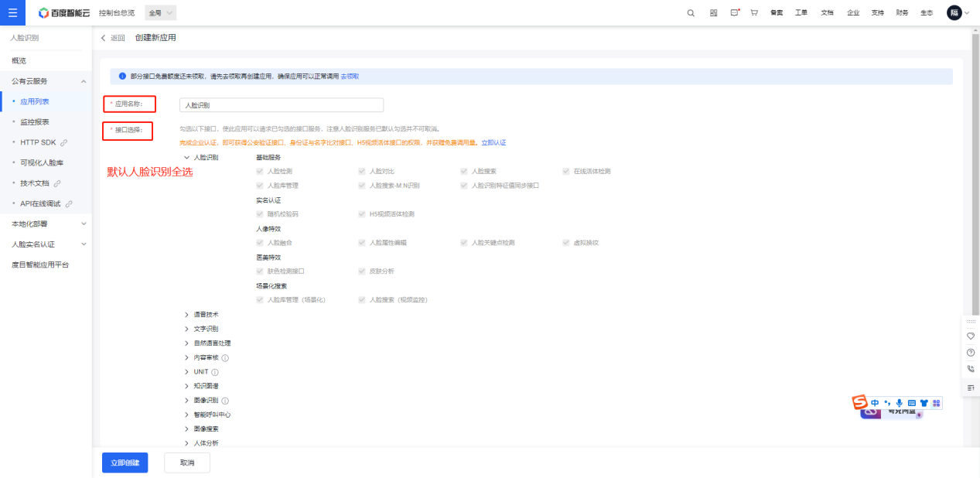Click the 立即创建 button
980x478 pixels.
[125, 463]
